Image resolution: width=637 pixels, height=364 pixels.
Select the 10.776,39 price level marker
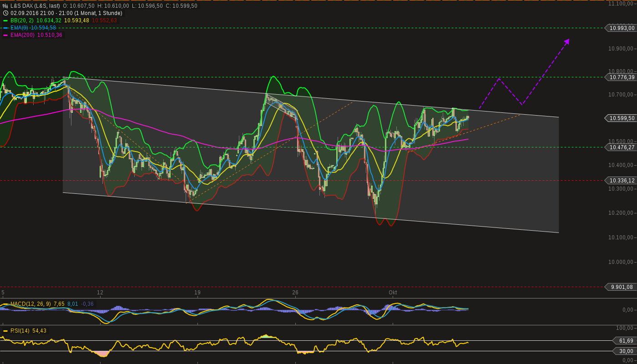(621, 77)
